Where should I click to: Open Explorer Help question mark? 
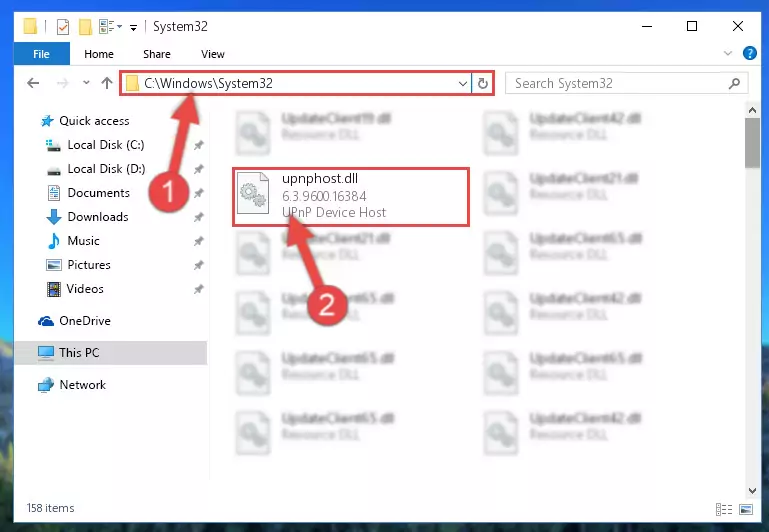click(749, 53)
